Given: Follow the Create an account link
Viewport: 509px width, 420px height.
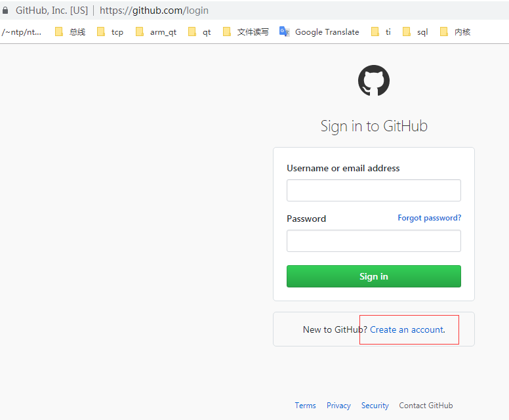Looking at the screenshot, I should pyautogui.click(x=407, y=329).
